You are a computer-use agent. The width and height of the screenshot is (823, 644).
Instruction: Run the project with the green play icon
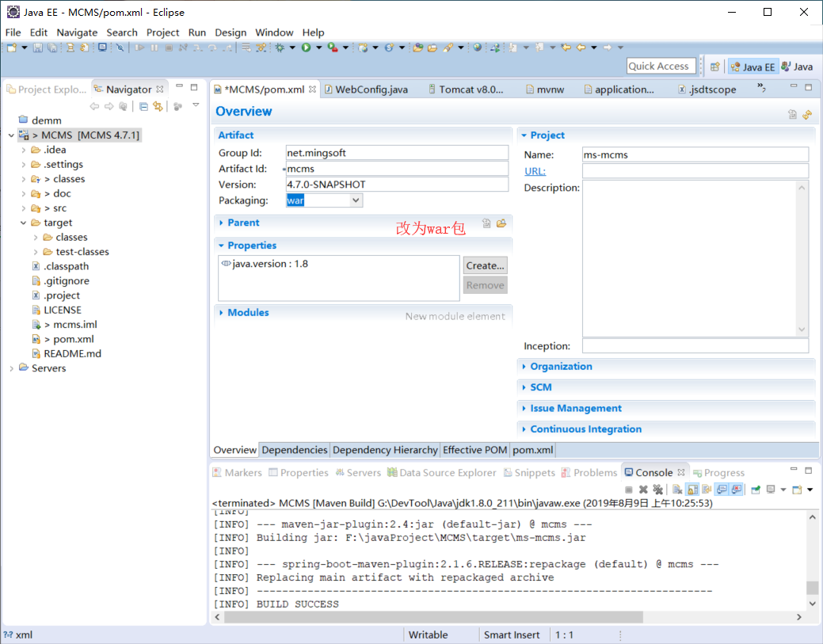[306, 48]
